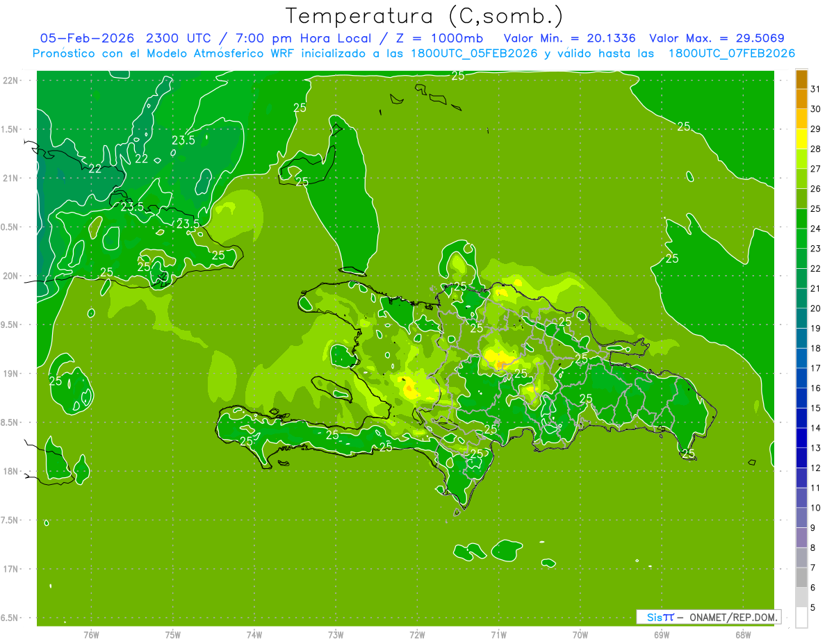Click the "68W" longitude axis label
Screen dimensions: 834x644
743,634
